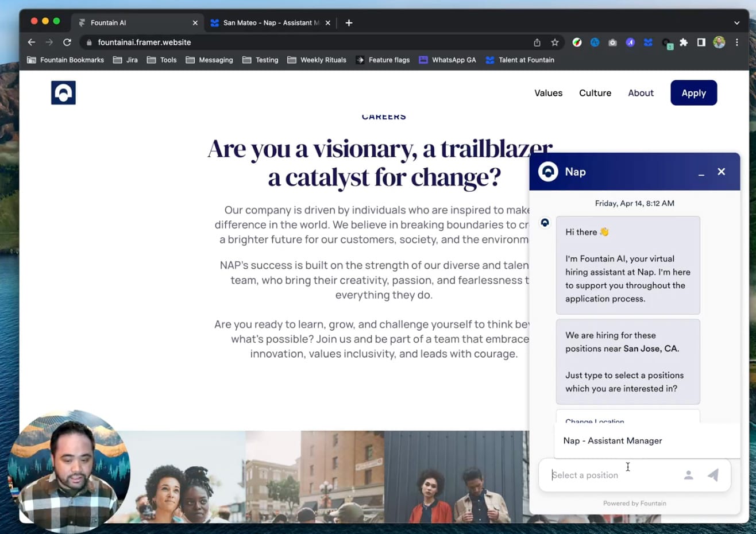This screenshot has width=756, height=534.
Task: Go to the Values page
Action: (x=549, y=93)
